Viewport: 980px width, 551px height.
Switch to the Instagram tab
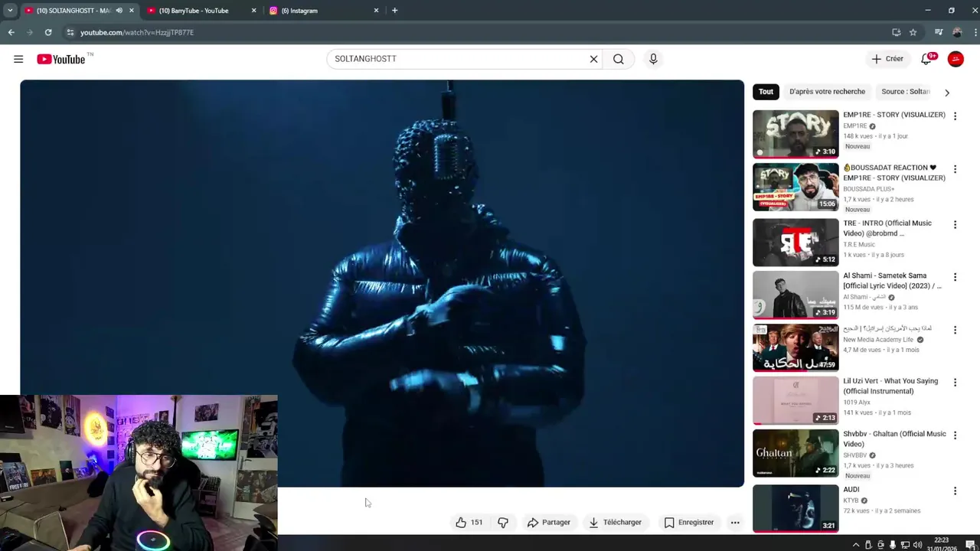tap(323, 11)
